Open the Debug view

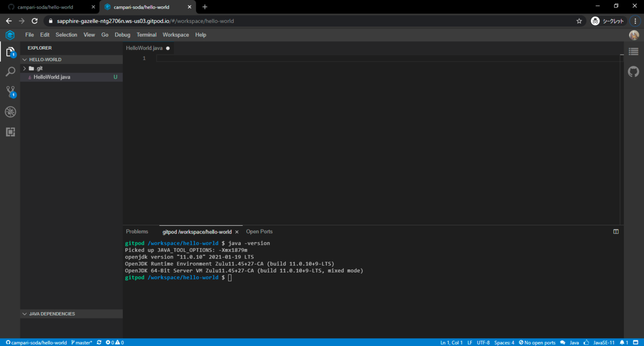(x=11, y=112)
